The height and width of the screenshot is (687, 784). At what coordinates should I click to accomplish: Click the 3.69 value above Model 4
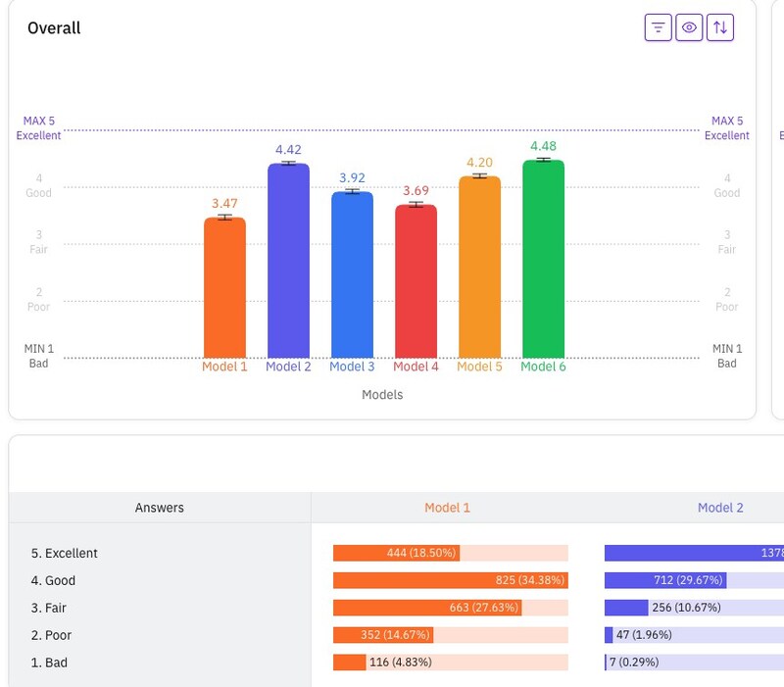(x=416, y=191)
